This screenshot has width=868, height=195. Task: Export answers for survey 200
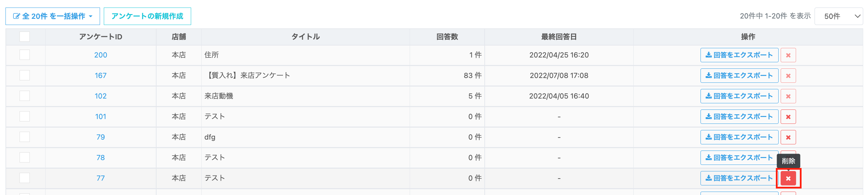(x=739, y=55)
